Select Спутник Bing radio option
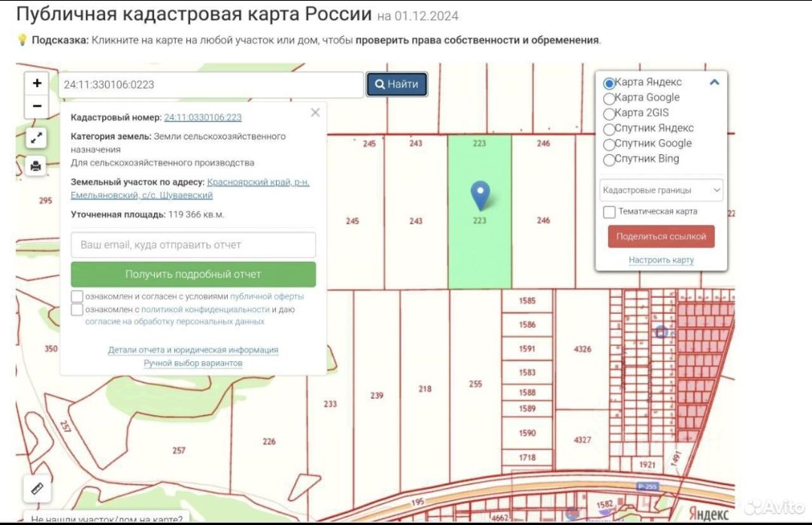This screenshot has height=525, width=812. click(609, 159)
